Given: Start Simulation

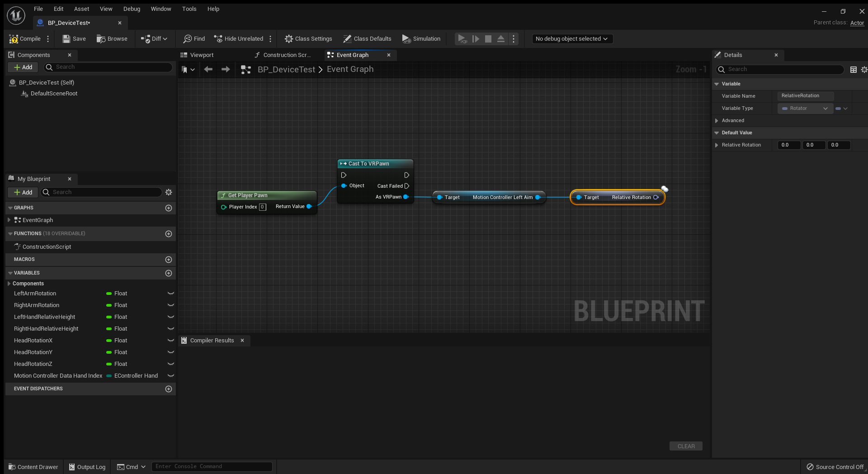Looking at the screenshot, I should tap(421, 39).
